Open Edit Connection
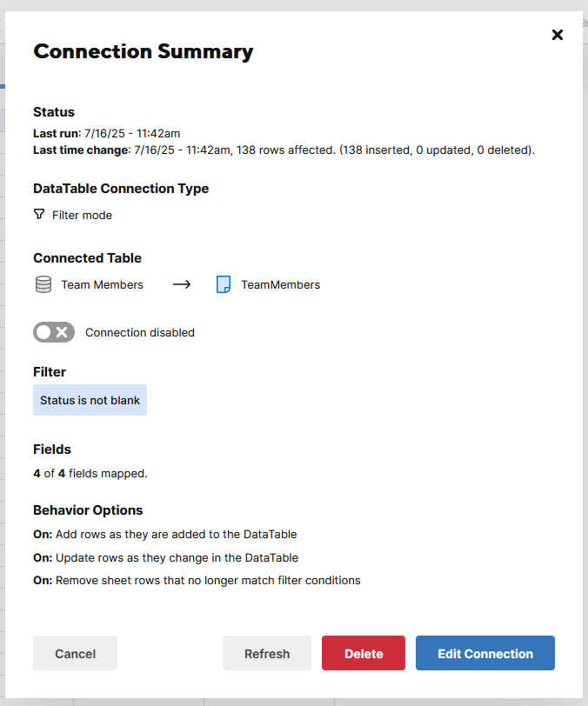588x706 pixels. [x=485, y=653]
